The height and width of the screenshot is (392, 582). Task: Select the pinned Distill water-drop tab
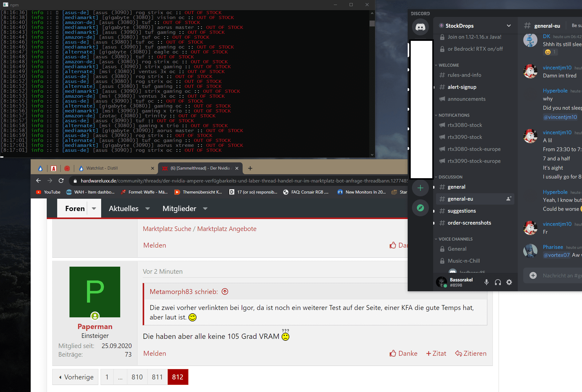click(x=40, y=168)
